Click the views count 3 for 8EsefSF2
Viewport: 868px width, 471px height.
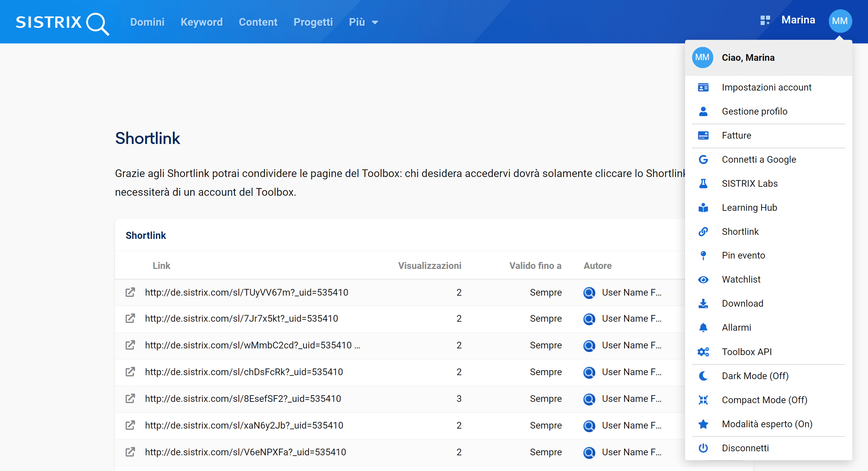[459, 399]
